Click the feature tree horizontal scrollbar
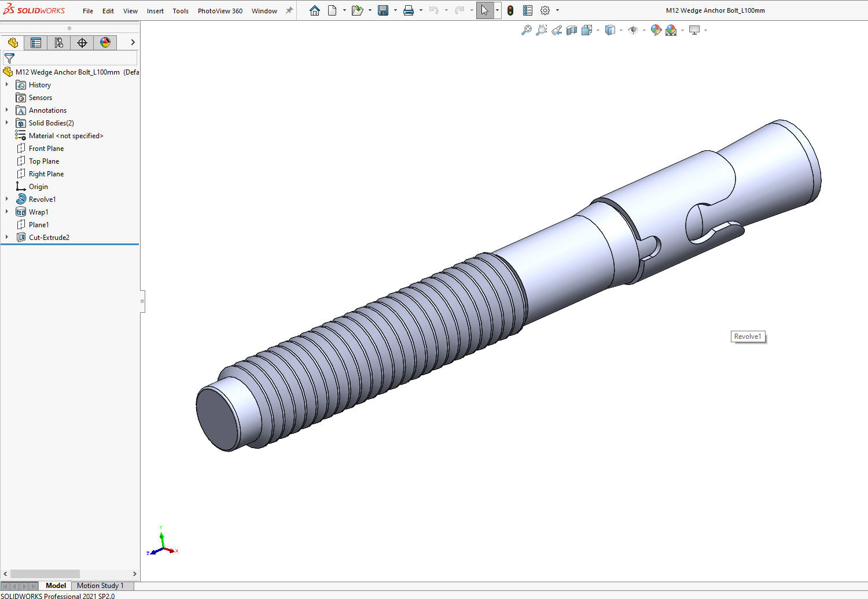Viewport: 868px width, 599px height. pos(45,574)
